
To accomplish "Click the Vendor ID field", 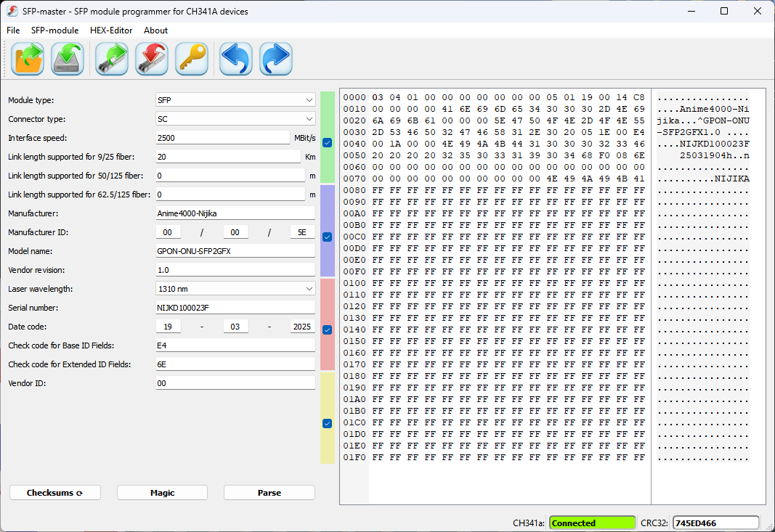I will (x=235, y=382).
